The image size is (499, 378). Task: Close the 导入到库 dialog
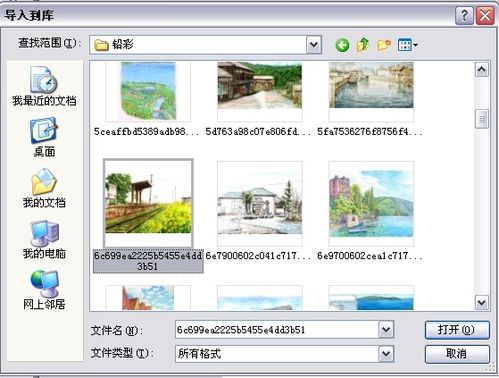[x=485, y=15]
